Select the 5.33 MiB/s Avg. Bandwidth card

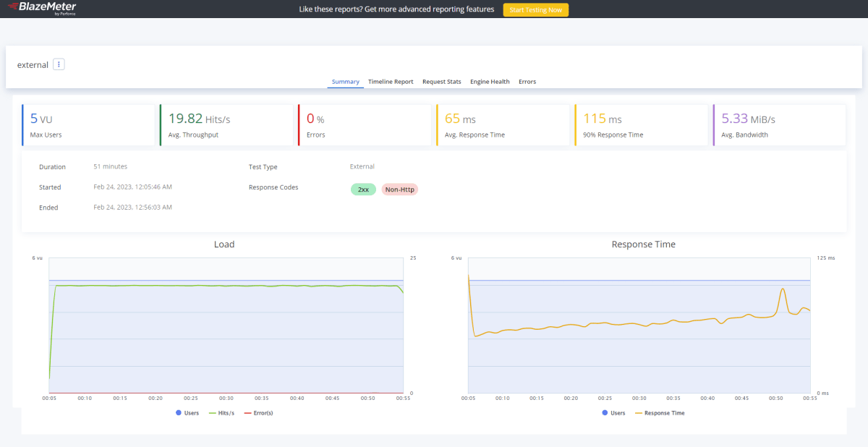point(779,125)
